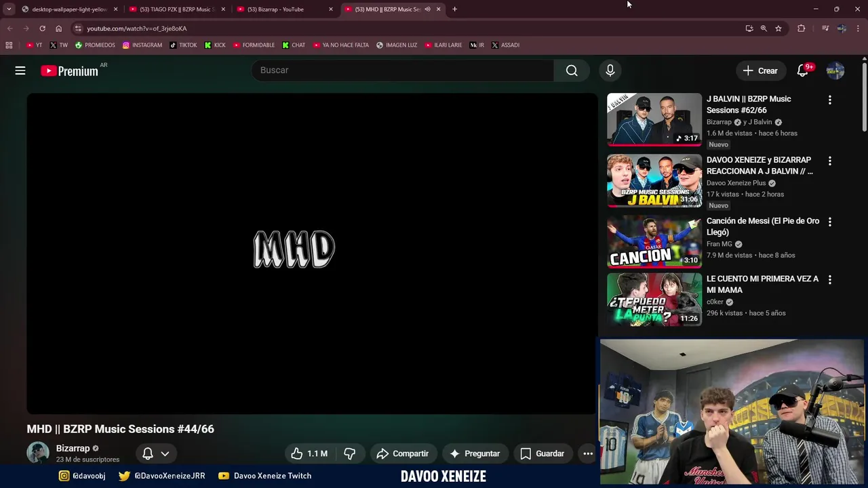The image size is (868, 488).
Task: Open the ILARI LARIE bookmark
Action: point(444,45)
